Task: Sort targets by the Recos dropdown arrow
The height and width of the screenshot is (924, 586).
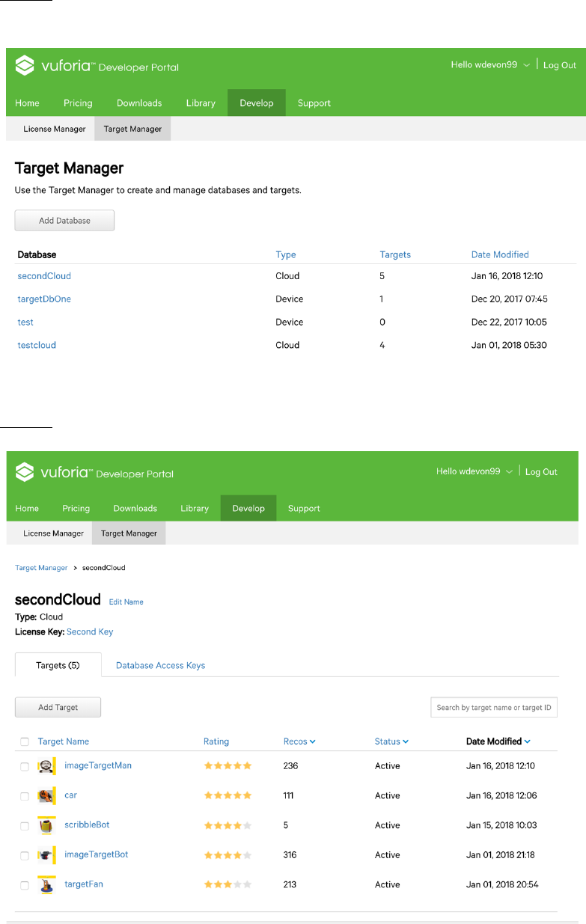Action: tap(312, 742)
